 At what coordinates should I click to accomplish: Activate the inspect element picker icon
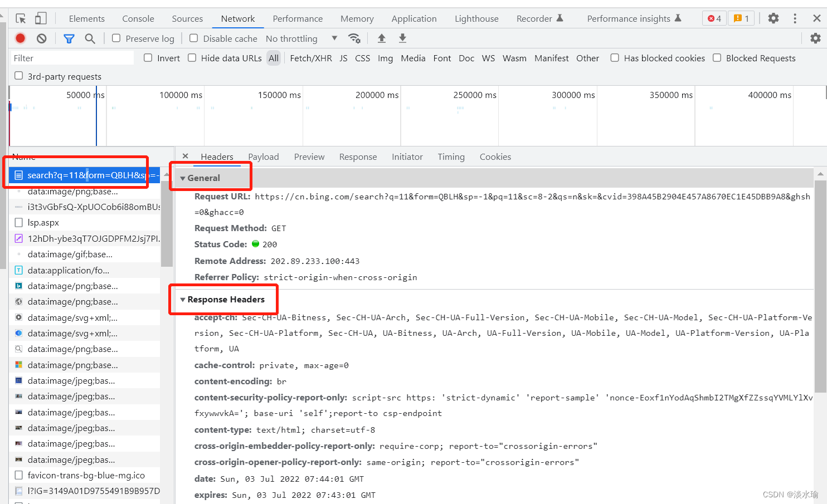(x=21, y=18)
